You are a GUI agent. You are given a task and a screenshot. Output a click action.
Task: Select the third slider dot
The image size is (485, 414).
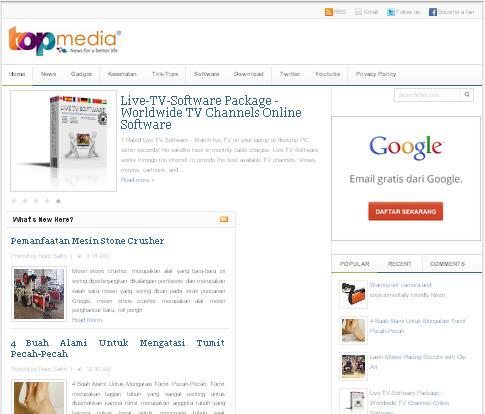(x=36, y=201)
